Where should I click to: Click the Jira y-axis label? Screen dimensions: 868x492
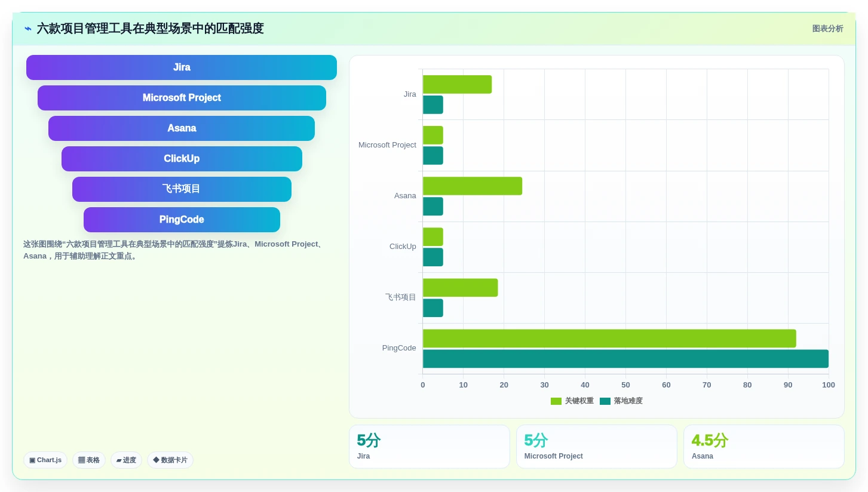[x=410, y=94]
